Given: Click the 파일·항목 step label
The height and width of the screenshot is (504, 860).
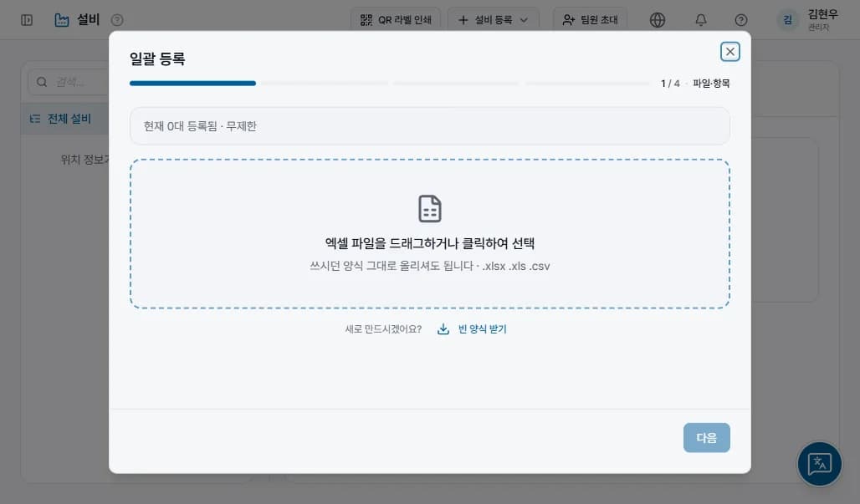Looking at the screenshot, I should (x=711, y=84).
